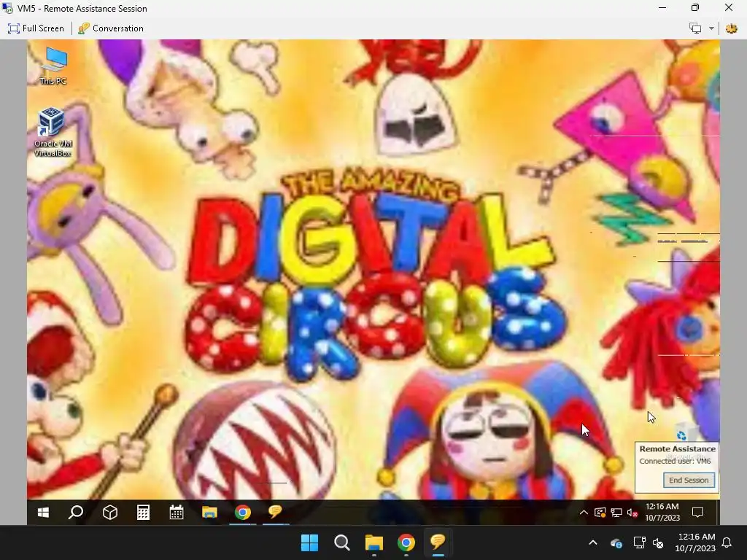
Task: Show hidden tray icons on remote taskbar
Action: [x=584, y=513]
